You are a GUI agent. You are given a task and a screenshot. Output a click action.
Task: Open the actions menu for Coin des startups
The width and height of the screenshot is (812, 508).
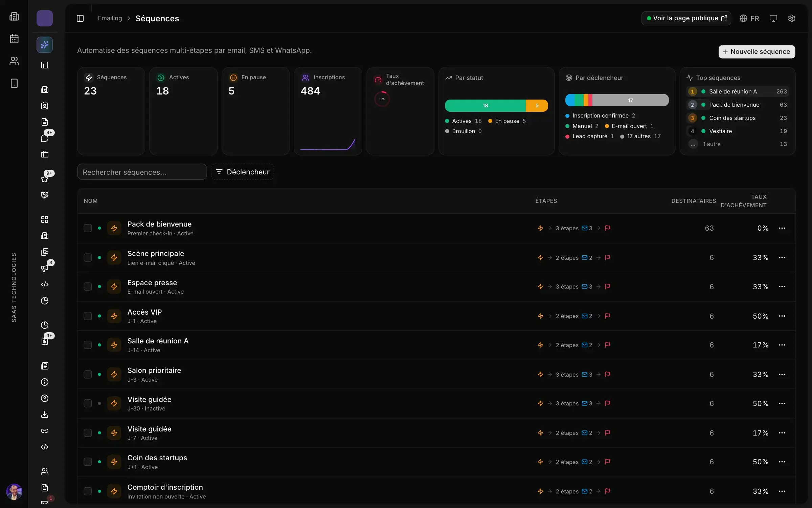tap(782, 462)
